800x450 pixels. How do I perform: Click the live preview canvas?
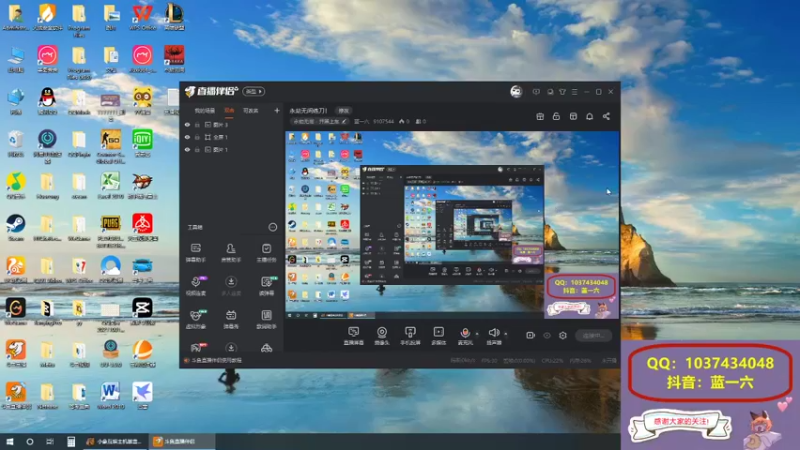tap(452, 225)
